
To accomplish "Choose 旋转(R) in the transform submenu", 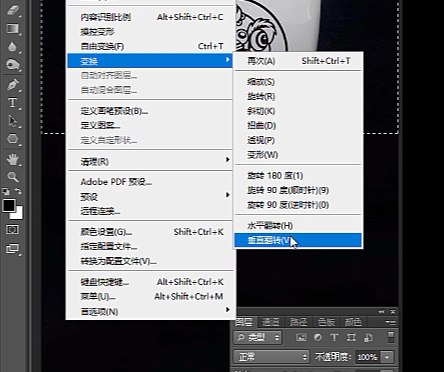I will [298, 97].
